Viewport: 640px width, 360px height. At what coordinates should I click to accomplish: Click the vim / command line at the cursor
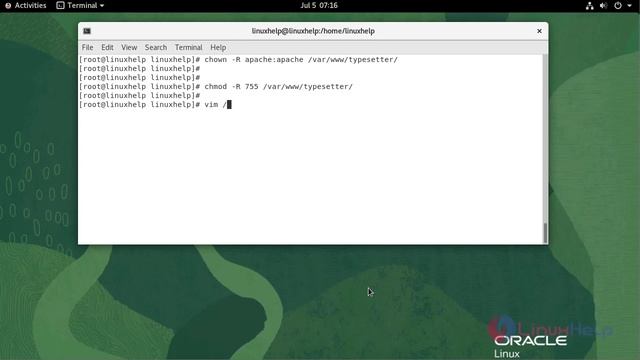(156, 104)
